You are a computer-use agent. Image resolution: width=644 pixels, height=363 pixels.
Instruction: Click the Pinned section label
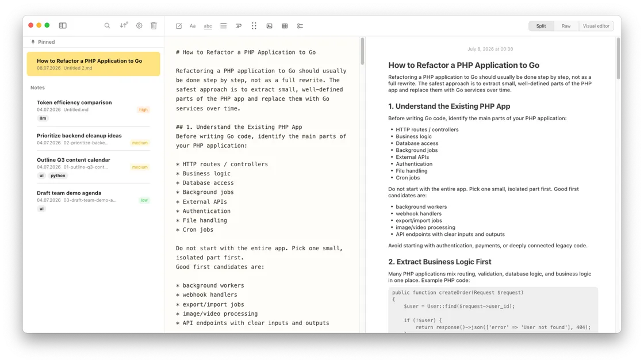[47, 42]
